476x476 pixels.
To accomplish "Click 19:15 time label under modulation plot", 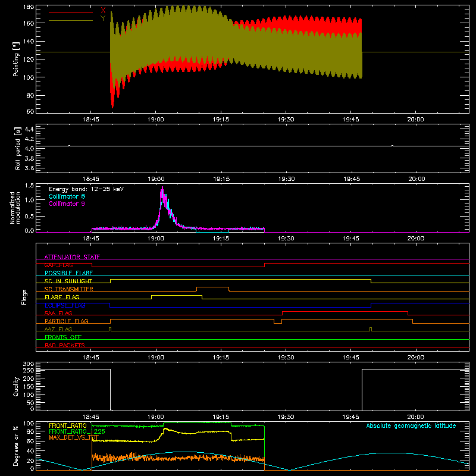I will point(221,239).
